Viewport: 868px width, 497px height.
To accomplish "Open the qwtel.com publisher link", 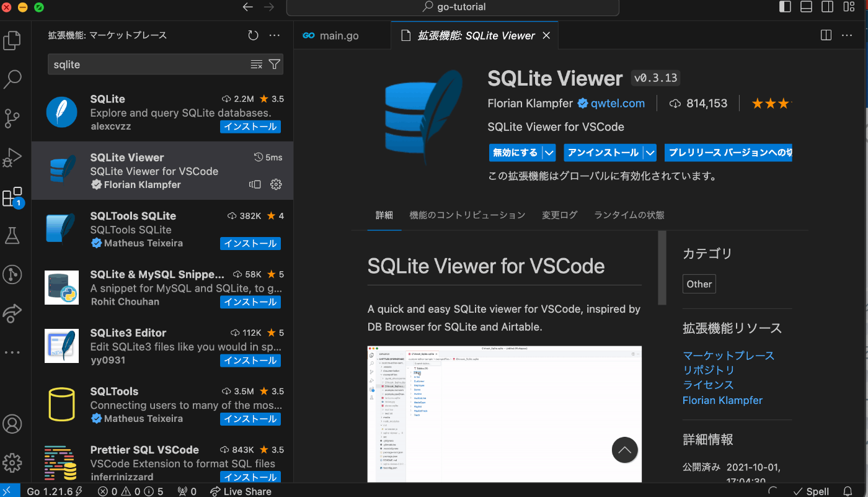I will tap(618, 104).
